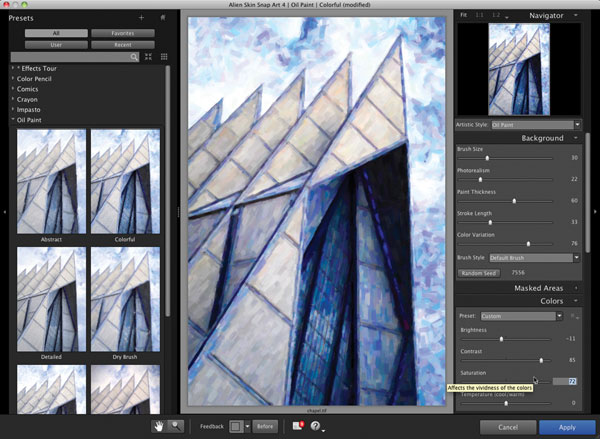Image resolution: width=600 pixels, height=439 pixels.
Task: Open the news notification icon
Action: tap(298, 426)
